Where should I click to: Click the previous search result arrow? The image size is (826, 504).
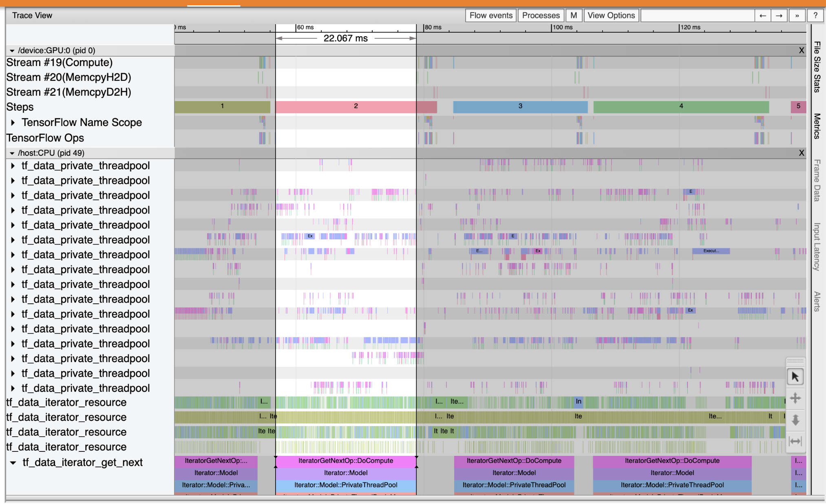tap(762, 15)
